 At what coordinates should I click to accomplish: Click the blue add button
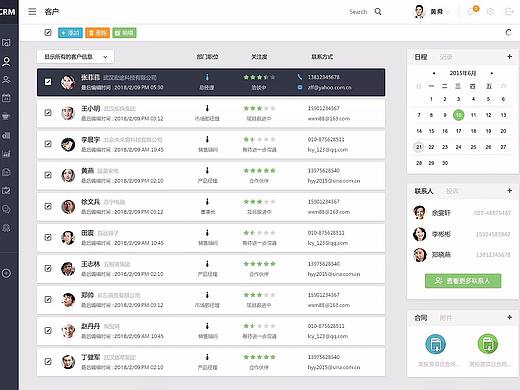(x=70, y=33)
